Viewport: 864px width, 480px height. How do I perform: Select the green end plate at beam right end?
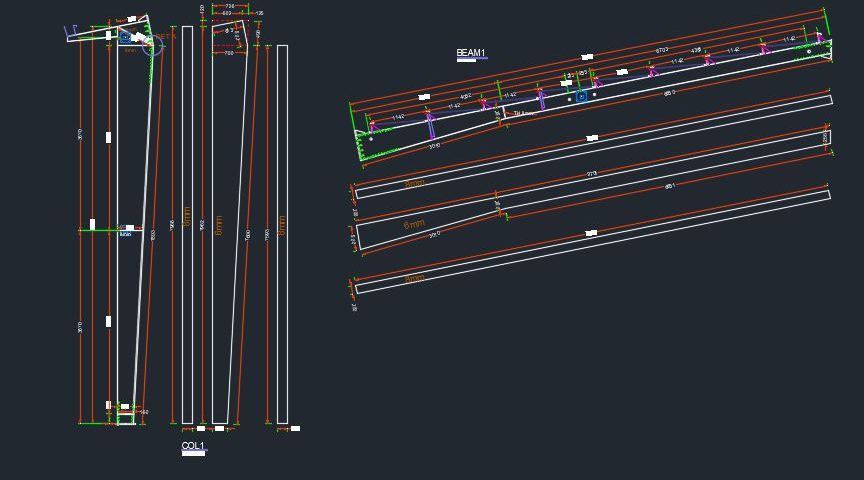(826, 47)
